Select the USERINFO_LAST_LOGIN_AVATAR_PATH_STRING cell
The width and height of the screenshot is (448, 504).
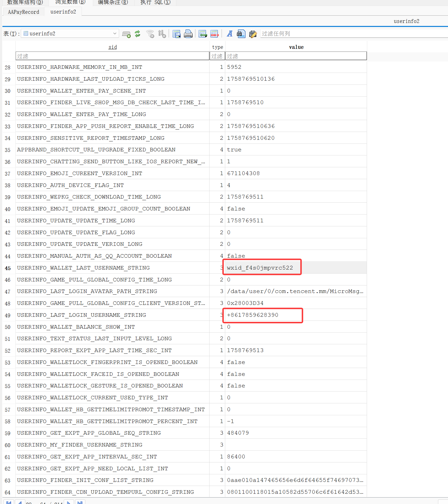pos(112,291)
